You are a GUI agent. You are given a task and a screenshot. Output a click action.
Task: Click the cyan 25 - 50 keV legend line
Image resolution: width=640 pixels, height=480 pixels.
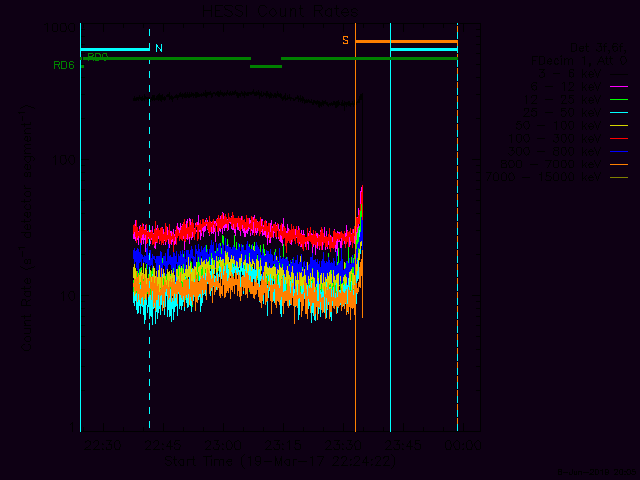[x=619, y=113]
